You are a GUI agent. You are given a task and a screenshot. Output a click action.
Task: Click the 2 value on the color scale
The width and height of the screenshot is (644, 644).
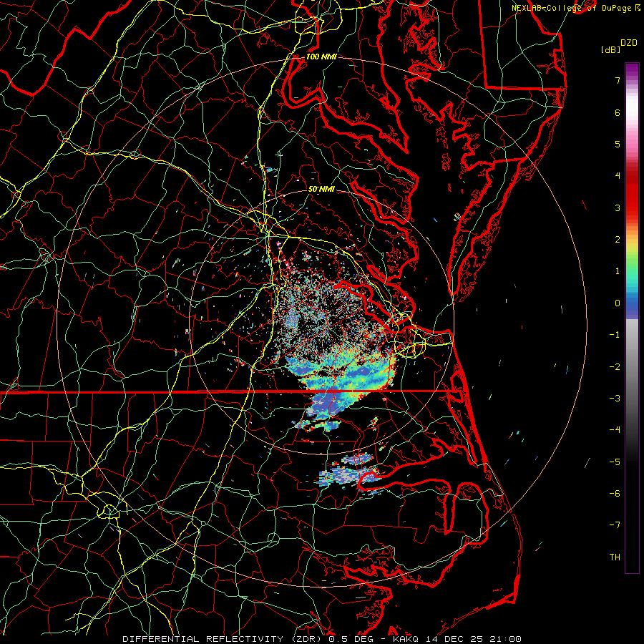618,240
